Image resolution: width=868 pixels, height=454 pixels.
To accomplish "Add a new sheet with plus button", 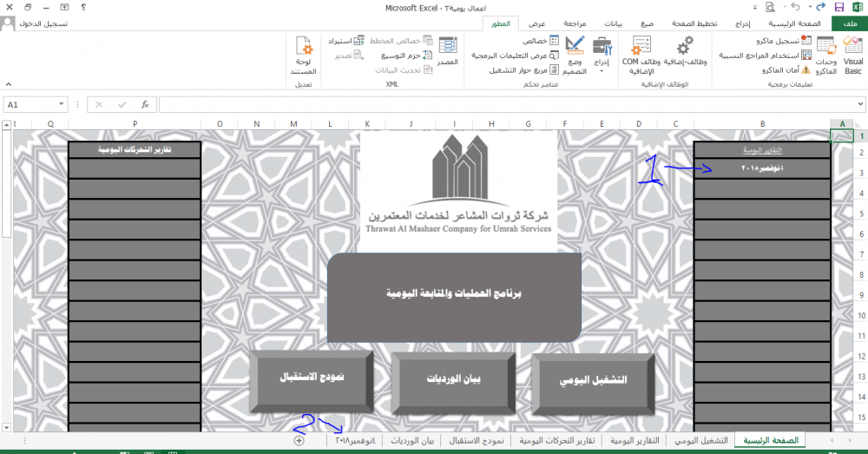I will [x=299, y=441].
